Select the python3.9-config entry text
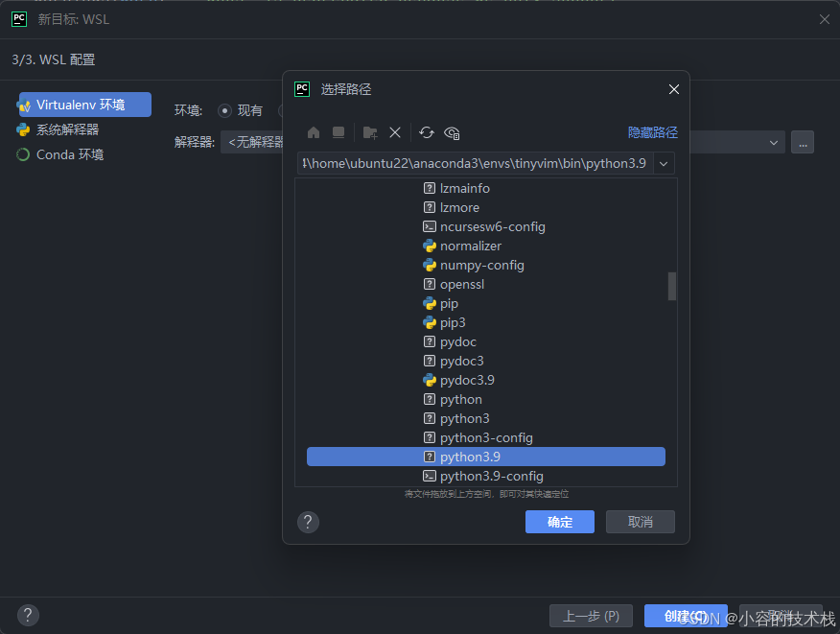Screen dimensions: 840x634 [491, 476]
